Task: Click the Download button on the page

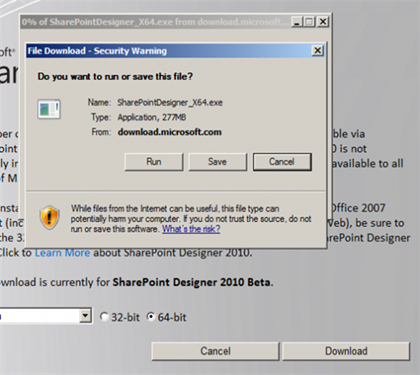Action: pyautogui.click(x=346, y=351)
